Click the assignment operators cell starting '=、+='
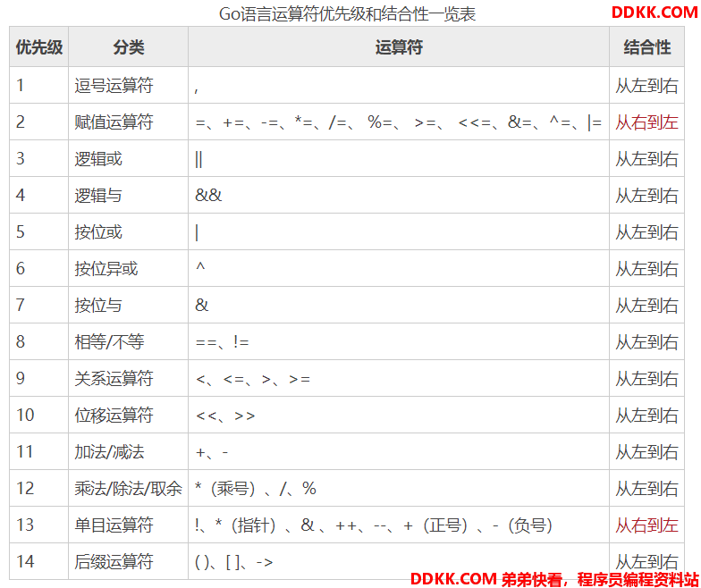The width and height of the screenshot is (701, 588). coord(399,122)
